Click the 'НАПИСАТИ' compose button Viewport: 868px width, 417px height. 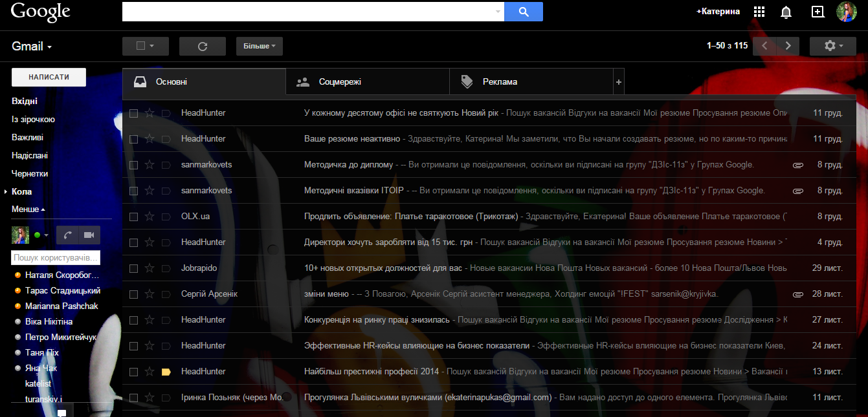click(49, 77)
